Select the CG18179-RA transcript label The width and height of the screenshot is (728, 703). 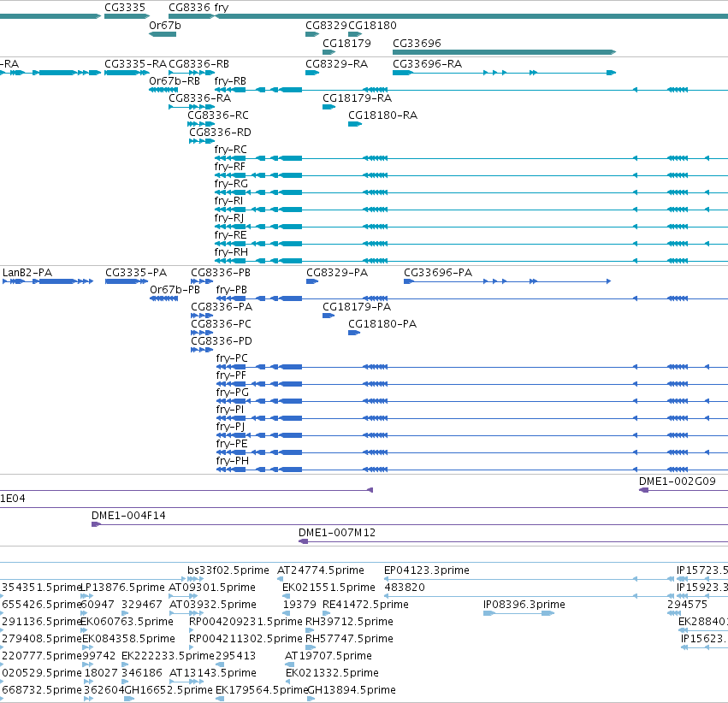(357, 98)
